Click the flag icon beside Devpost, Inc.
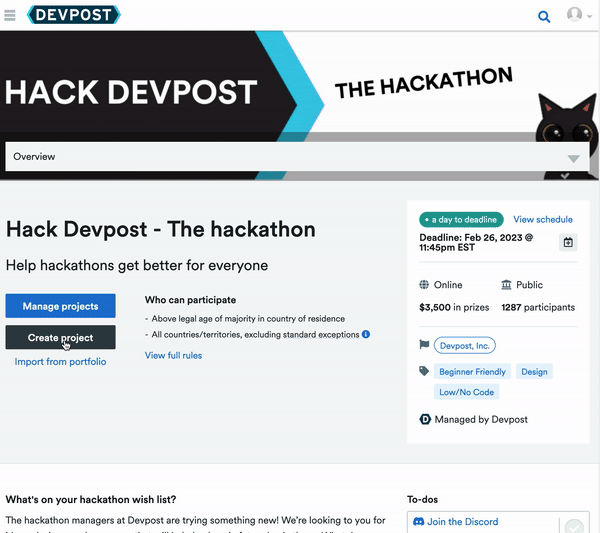Viewport: 600px width, 533px height. [424, 345]
